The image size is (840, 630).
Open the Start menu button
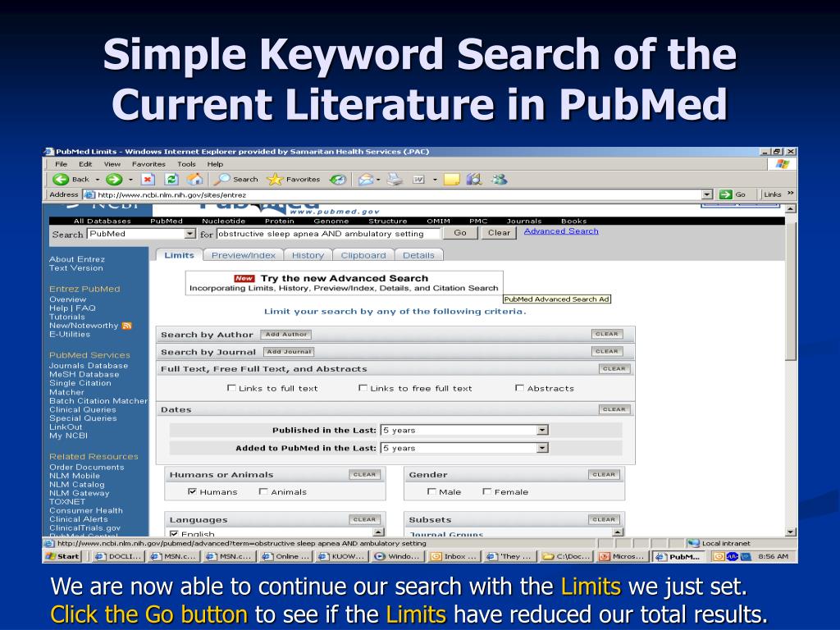[63, 556]
